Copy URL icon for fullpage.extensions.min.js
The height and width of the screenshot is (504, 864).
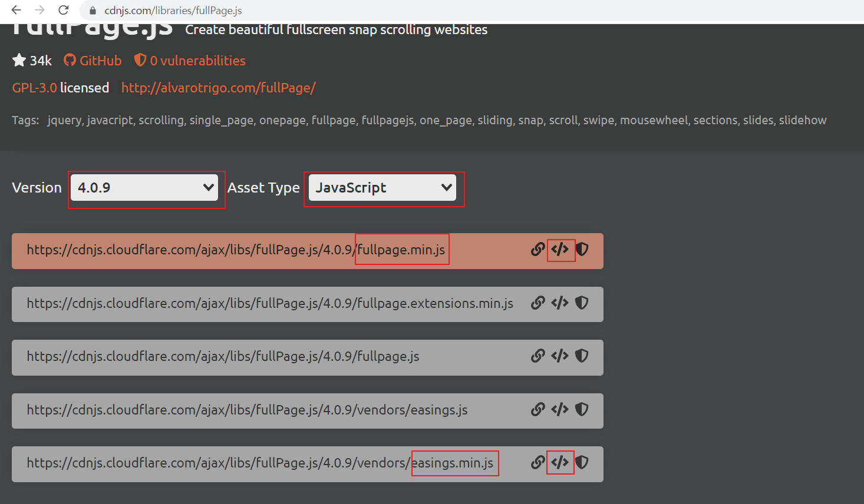pos(537,303)
